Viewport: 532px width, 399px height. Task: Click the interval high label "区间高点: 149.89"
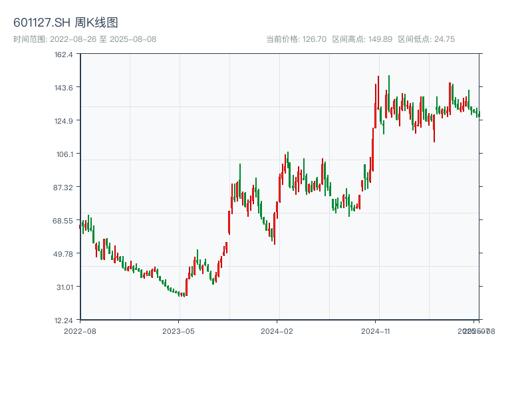click(x=362, y=39)
